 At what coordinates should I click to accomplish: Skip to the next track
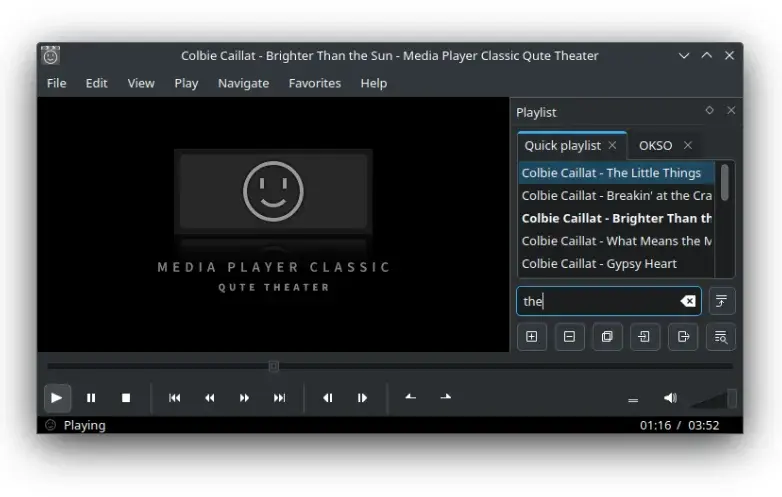pyautogui.click(x=279, y=398)
